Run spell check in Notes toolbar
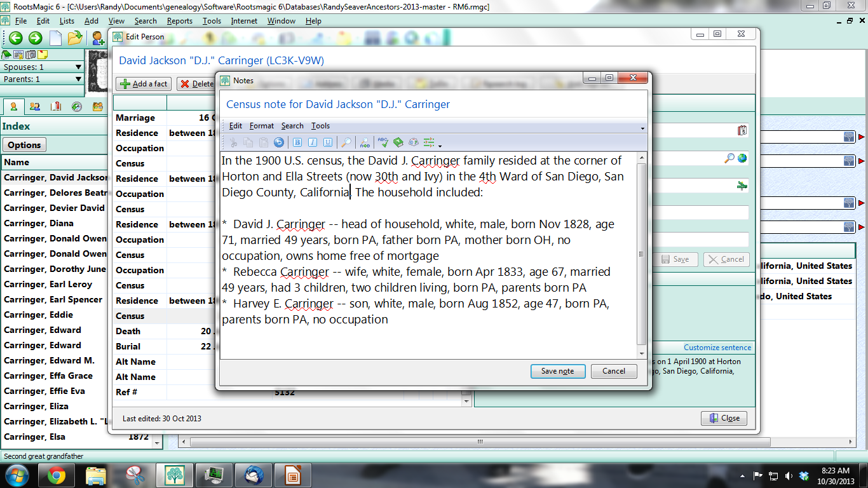Screen dimensions: 868x488 [383, 142]
